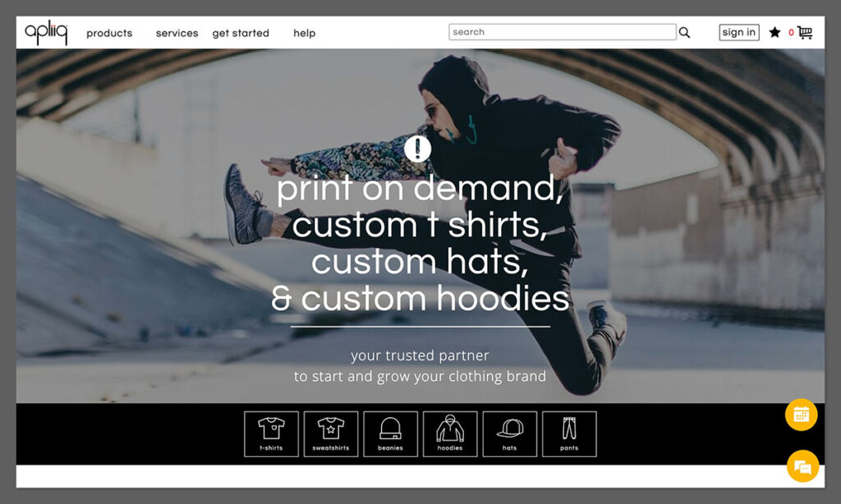Screen dimensions: 841x504
Task: Click the t-shirts category icon
Action: point(271,433)
